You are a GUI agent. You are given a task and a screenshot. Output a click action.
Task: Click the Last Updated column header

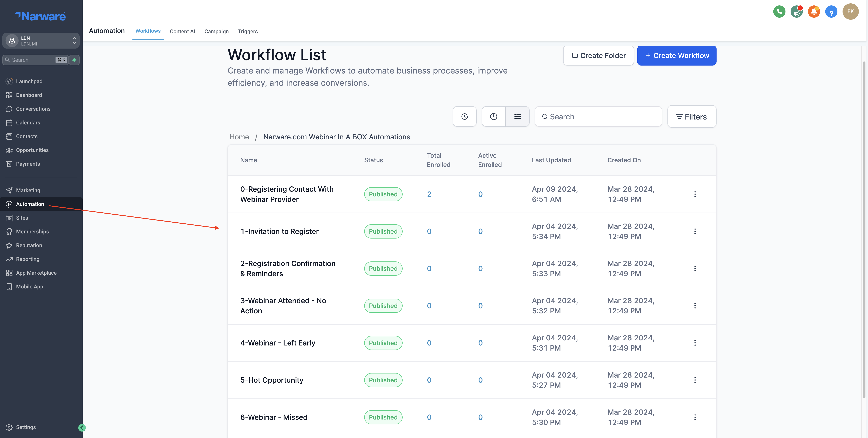tap(551, 160)
